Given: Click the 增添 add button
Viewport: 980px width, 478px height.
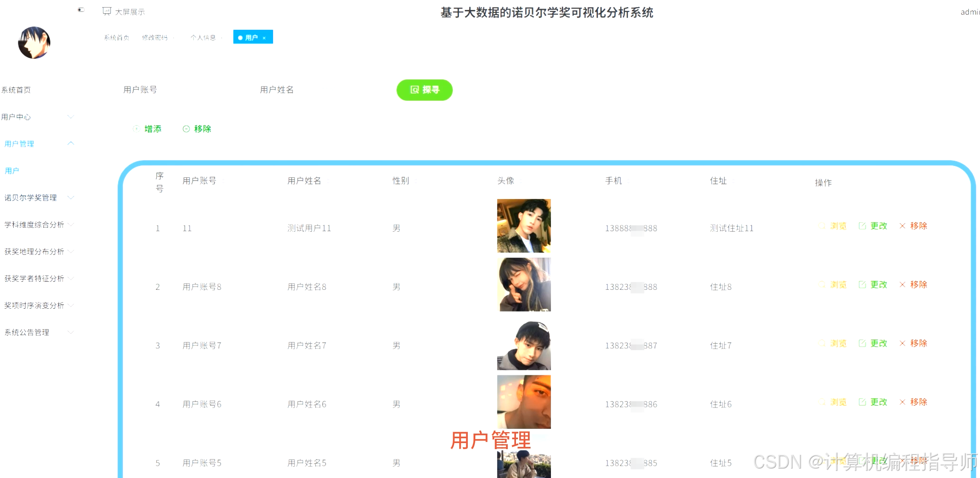Looking at the screenshot, I should [x=147, y=129].
